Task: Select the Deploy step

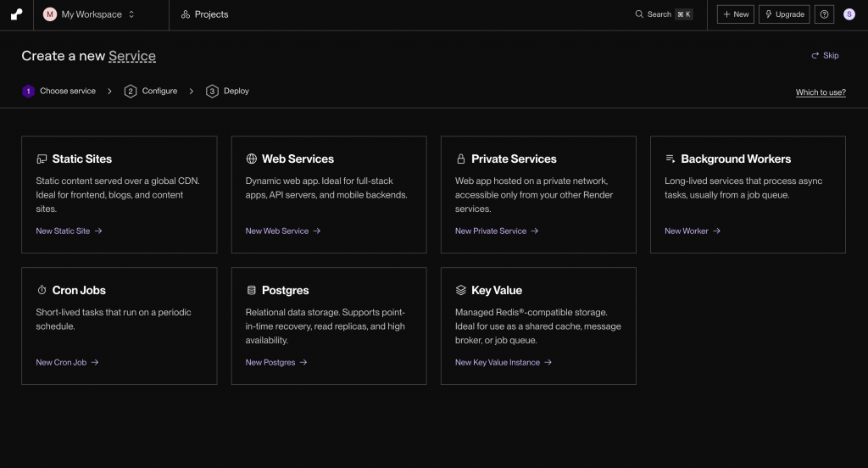Action: [228, 91]
